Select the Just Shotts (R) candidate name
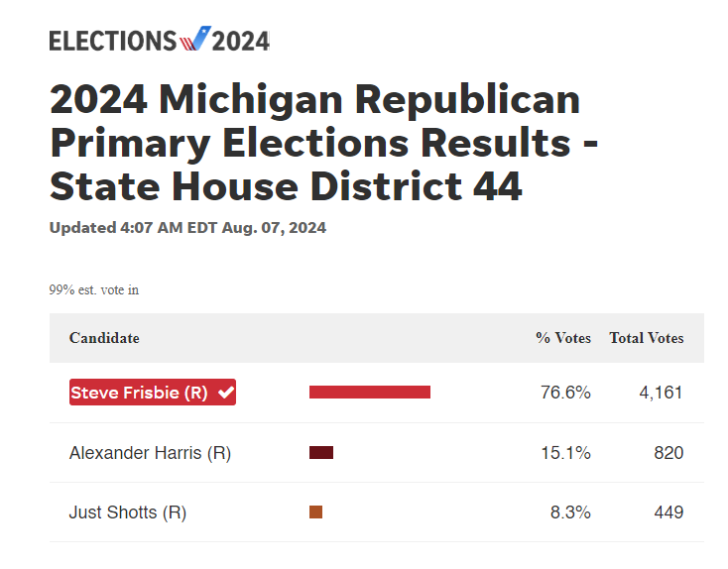 coord(128,512)
